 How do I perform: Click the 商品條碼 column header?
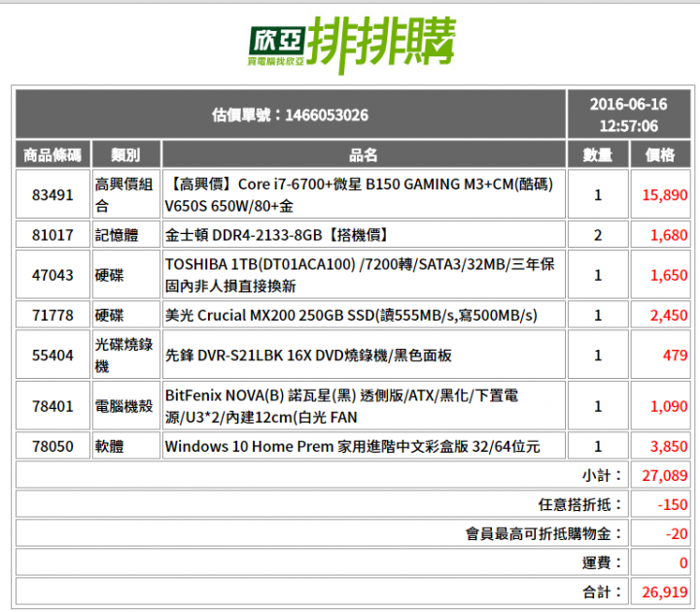[x=52, y=154]
